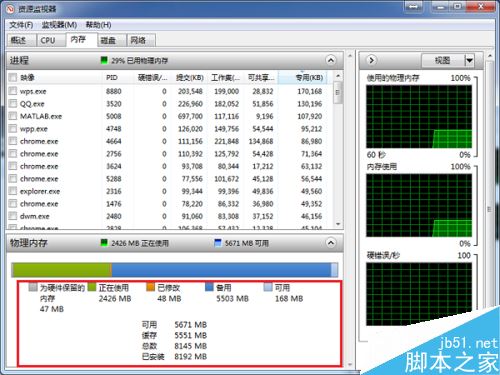Click private value 170,168
500x375 pixels.
(x=310, y=91)
